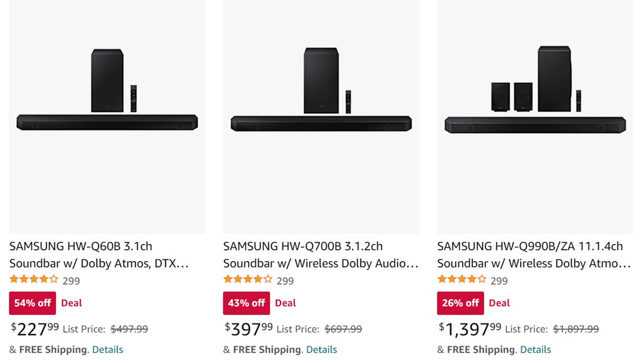Click the star rating for HW-Q60B
Image resolution: width=644 pixels, height=363 pixels.
[x=34, y=280]
